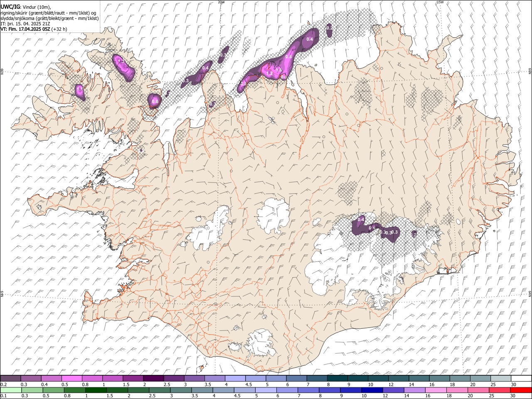Click the 'slydda/snjókoma' legend description line
Viewport: 532px width, 399px height.
click(49, 18)
